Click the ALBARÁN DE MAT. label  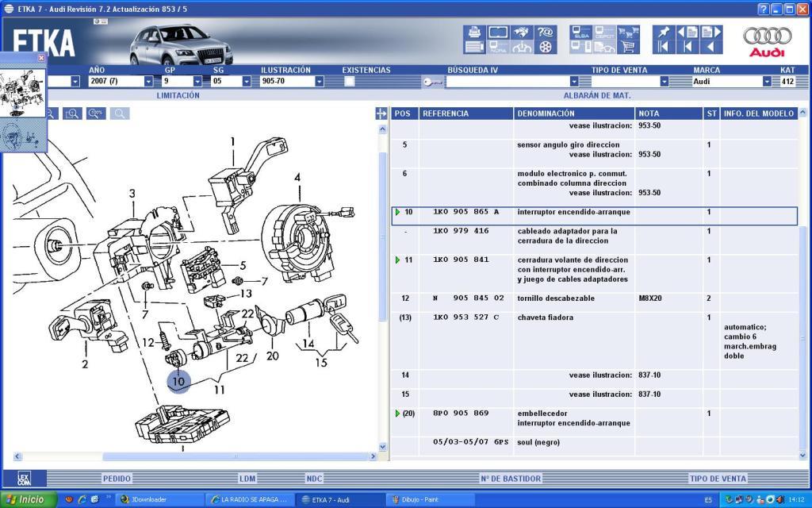tap(597, 95)
